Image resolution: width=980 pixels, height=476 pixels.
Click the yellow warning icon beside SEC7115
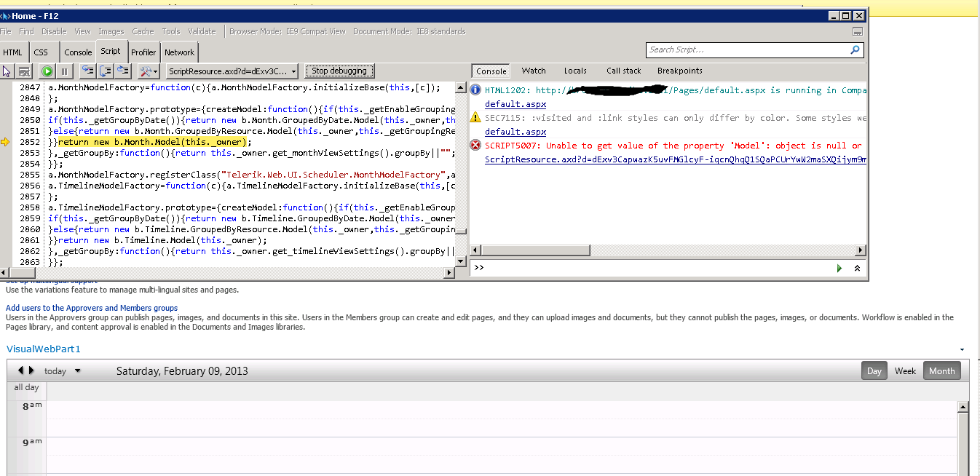475,117
